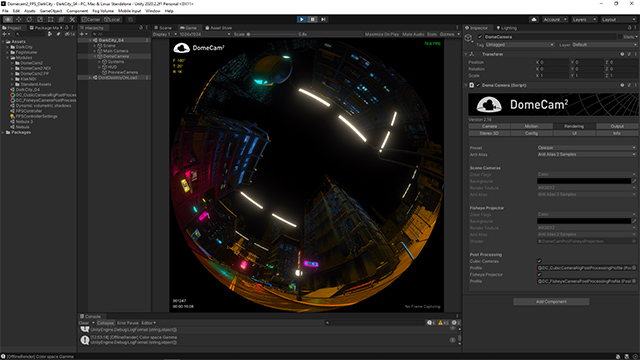Image resolution: width=640 pixels, height=360 pixels.
Task: Click the Scene Cameras Background color swatch
Action: [x=584, y=181]
